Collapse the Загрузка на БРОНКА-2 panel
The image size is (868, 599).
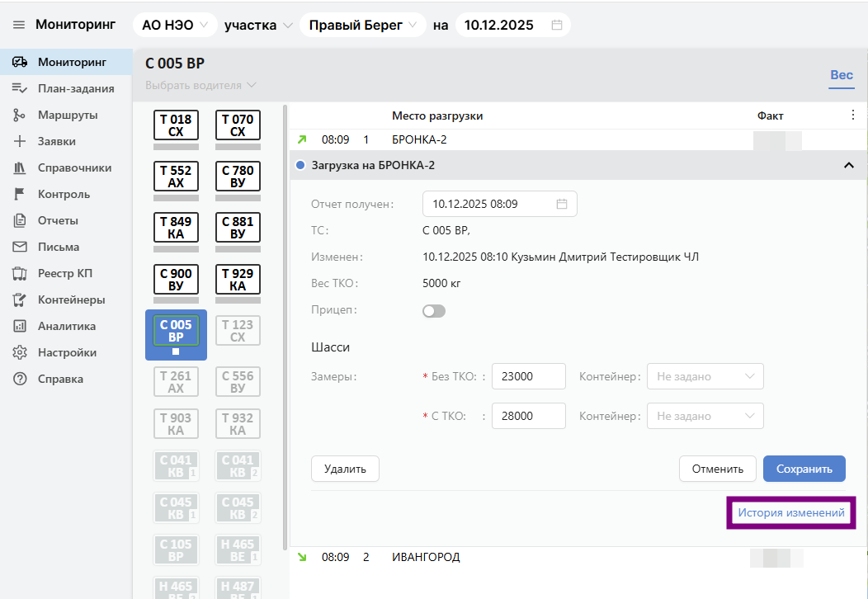pos(848,165)
